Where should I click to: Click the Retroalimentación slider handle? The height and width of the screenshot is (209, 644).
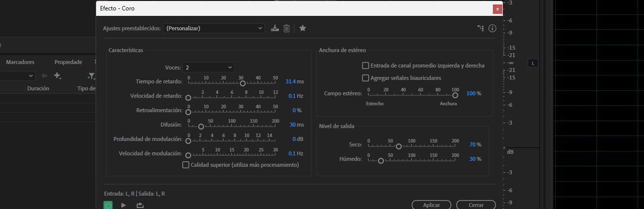coord(188,112)
